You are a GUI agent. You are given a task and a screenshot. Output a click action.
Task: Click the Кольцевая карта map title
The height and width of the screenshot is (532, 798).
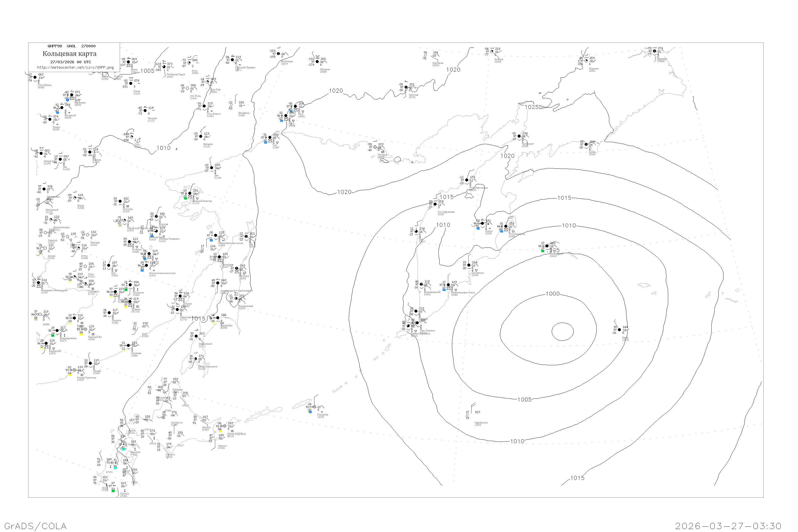pos(69,54)
